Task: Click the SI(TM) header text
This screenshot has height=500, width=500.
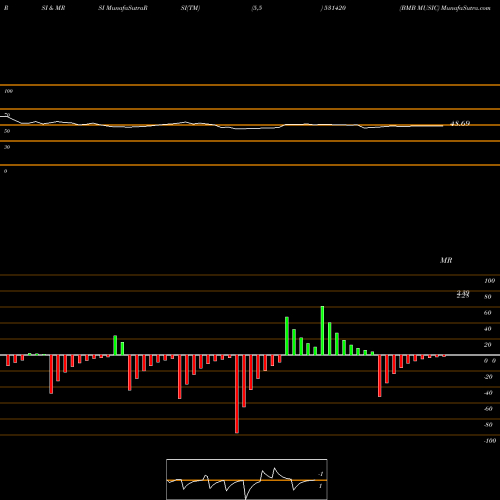Action: (190, 8)
